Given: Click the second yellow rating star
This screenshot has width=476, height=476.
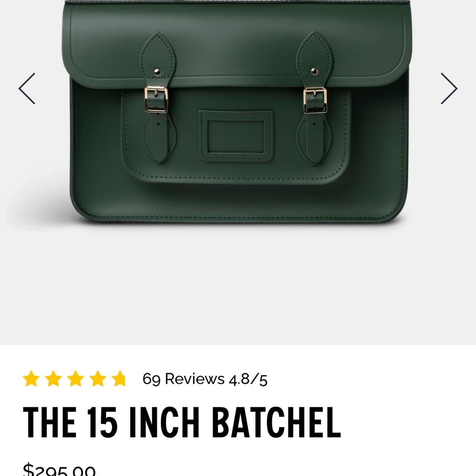Looking at the screenshot, I should click(x=54, y=379).
